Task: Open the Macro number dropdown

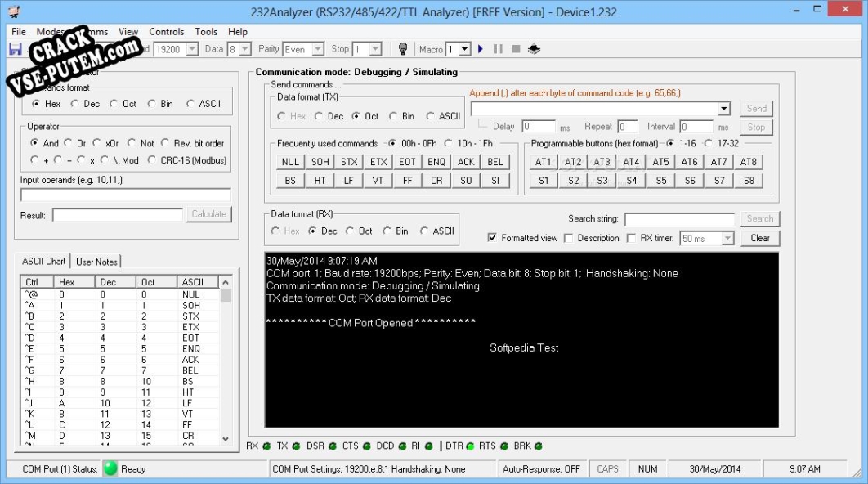Action: 464,49
